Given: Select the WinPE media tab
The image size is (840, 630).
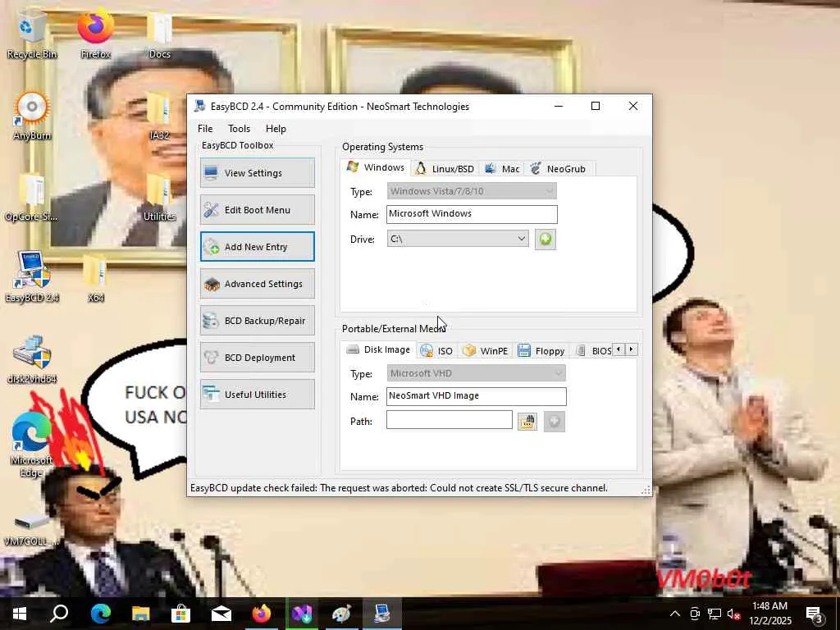Looking at the screenshot, I should 486,351.
